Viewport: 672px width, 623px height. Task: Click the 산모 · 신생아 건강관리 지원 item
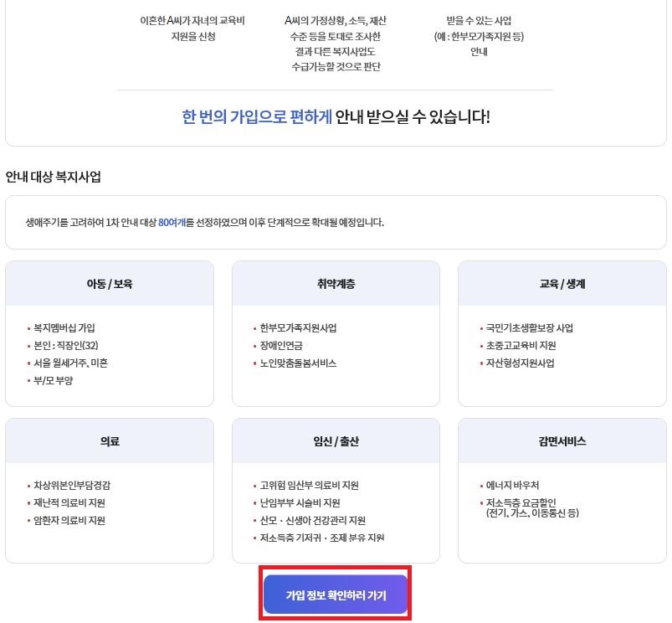(x=312, y=521)
